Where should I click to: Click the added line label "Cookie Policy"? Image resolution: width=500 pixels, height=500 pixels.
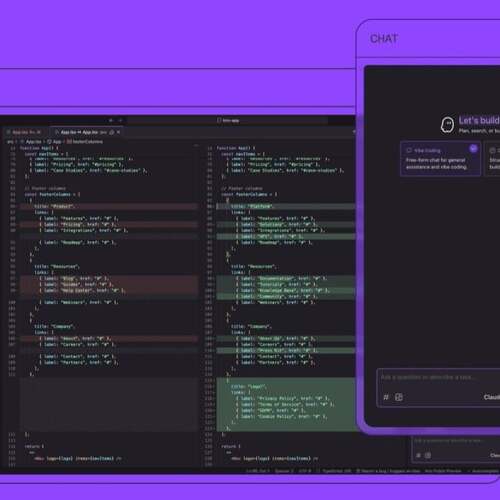tap(285, 416)
